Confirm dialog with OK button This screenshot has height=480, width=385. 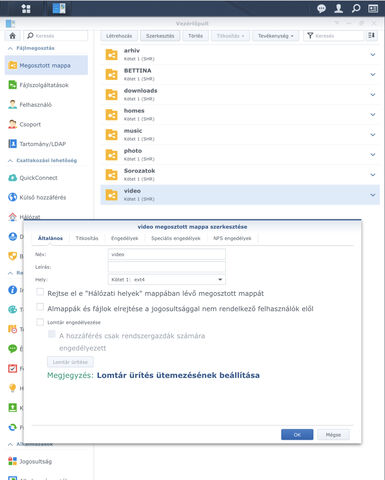click(x=297, y=435)
